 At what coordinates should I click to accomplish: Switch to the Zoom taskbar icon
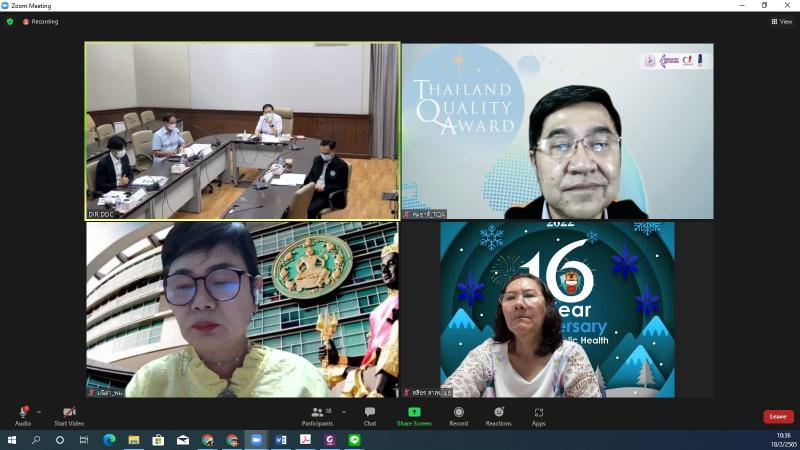point(256,440)
